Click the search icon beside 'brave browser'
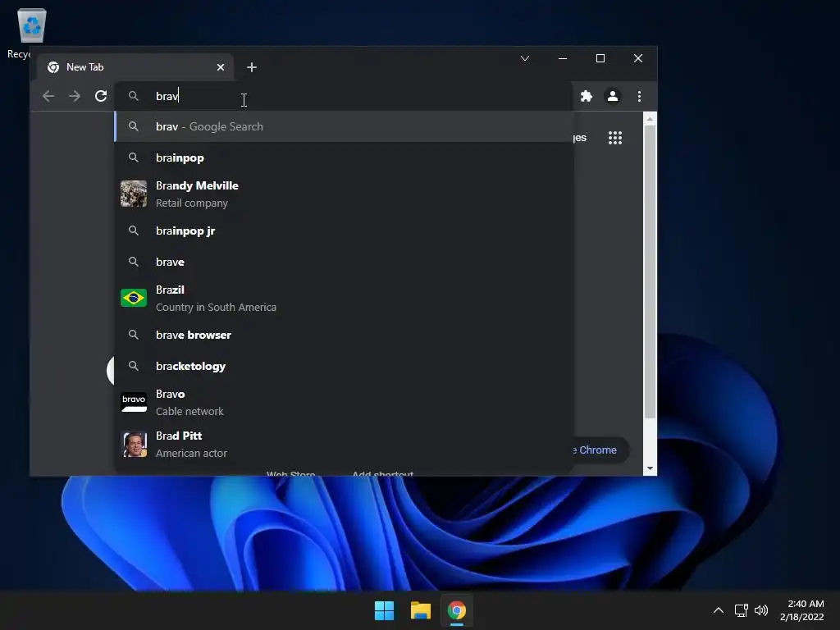Screen dimensions: 840x630 [x=134, y=335]
